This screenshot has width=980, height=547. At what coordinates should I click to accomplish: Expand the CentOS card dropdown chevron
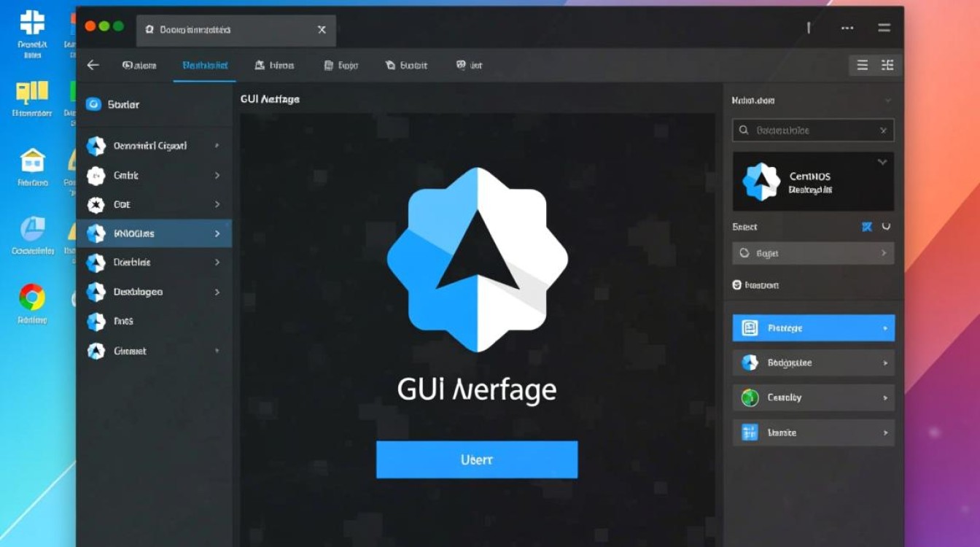pyautogui.click(x=882, y=162)
